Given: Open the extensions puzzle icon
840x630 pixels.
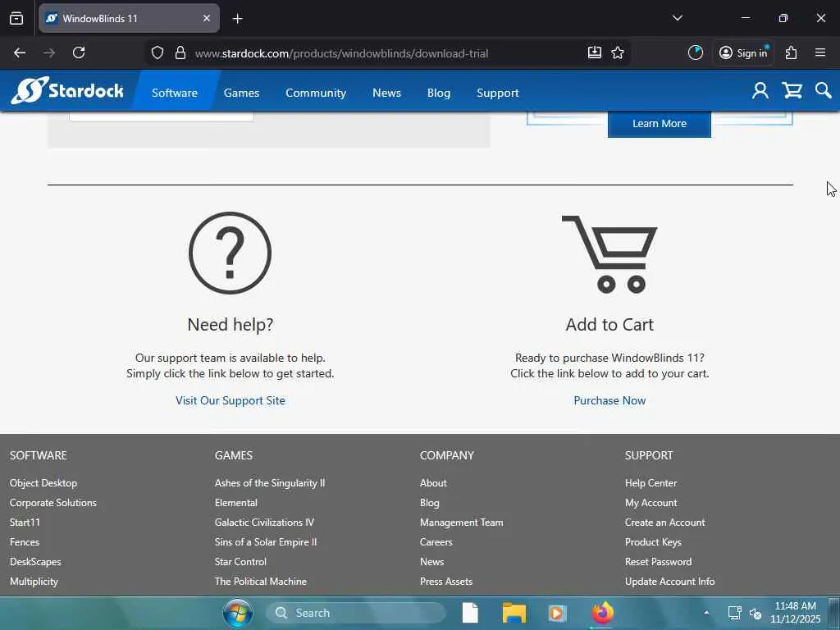Looking at the screenshot, I should tap(792, 52).
